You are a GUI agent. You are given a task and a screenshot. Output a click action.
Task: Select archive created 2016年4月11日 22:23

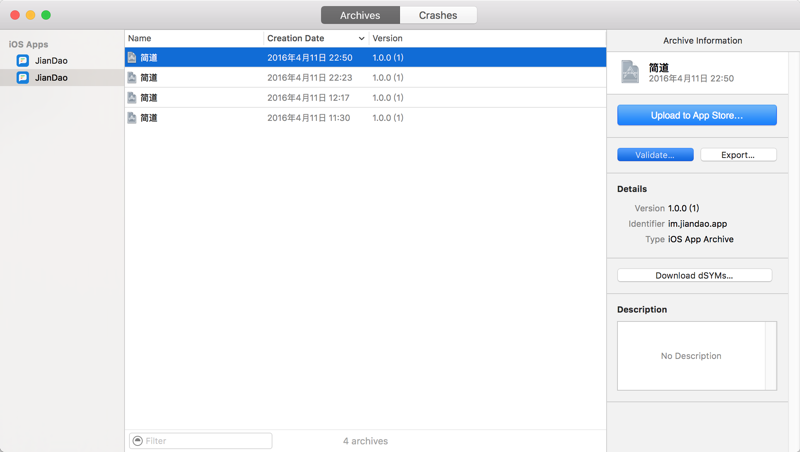[x=365, y=78]
